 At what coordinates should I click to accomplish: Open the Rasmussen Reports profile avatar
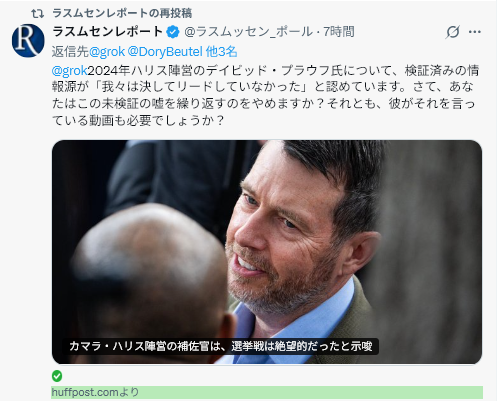pyautogui.click(x=28, y=40)
